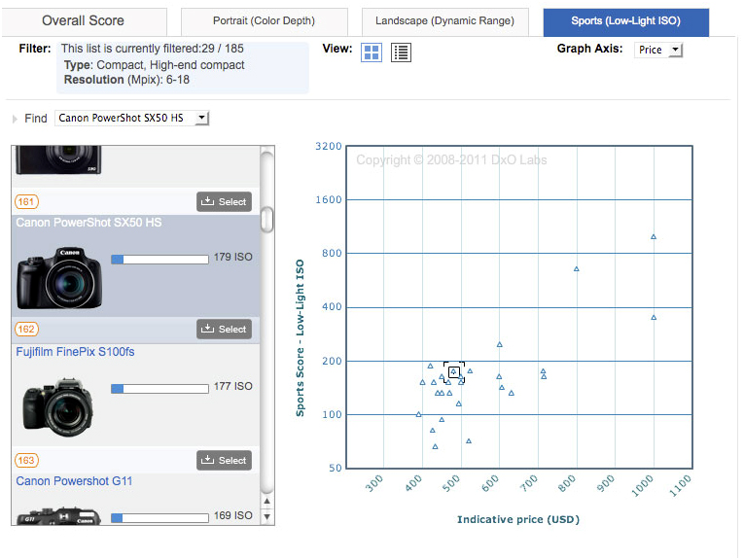The image size is (744, 560).
Task: Click rank badge 163
Action: (x=26, y=461)
